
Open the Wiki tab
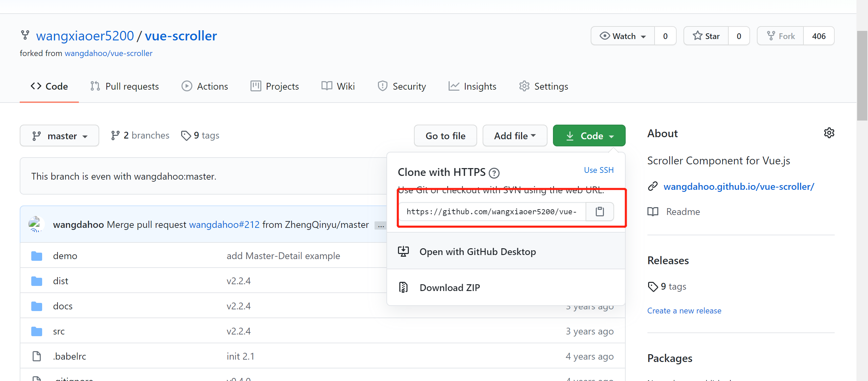pos(338,86)
